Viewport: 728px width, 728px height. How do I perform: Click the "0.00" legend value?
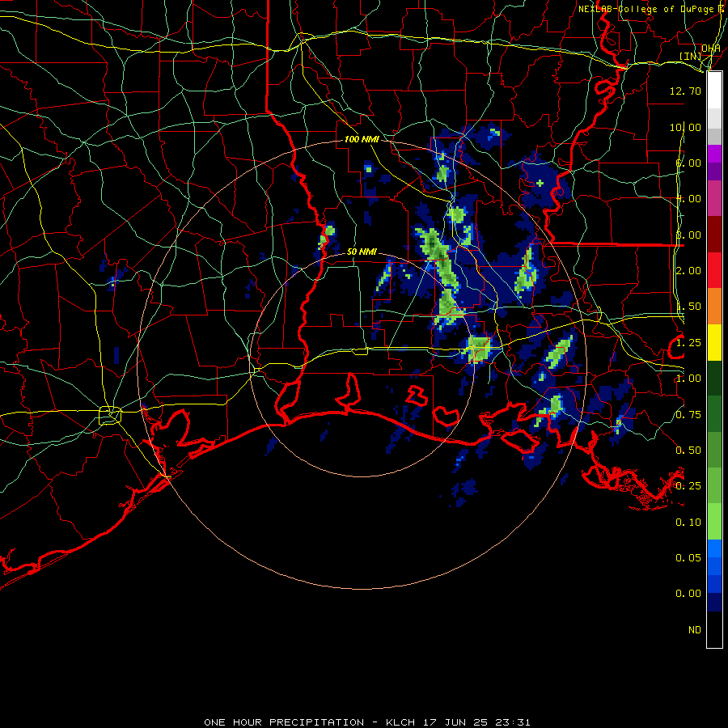tap(688, 594)
